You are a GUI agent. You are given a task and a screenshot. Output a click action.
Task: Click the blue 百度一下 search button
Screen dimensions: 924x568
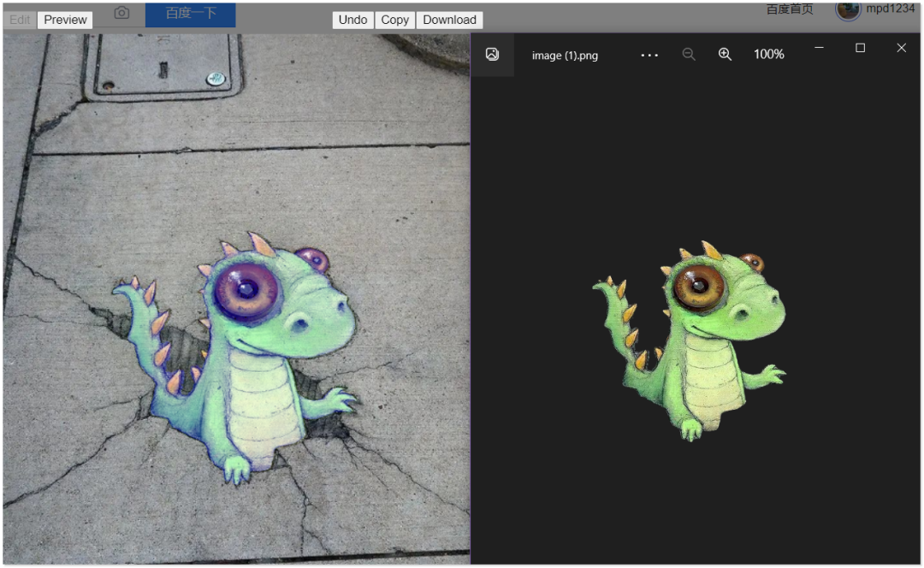tap(190, 14)
